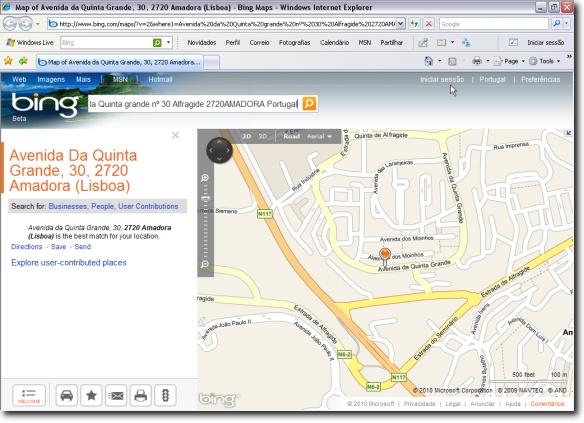Switch map to 2D view
584x423 pixels.
coord(247,136)
